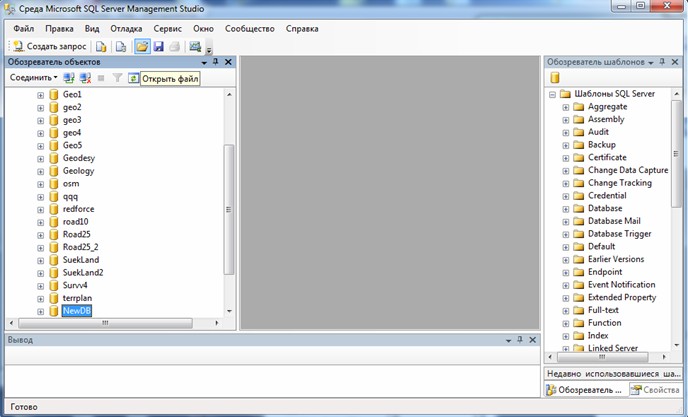
Task: Click SQL Server database icon in Template Explorer
Action: [555, 78]
